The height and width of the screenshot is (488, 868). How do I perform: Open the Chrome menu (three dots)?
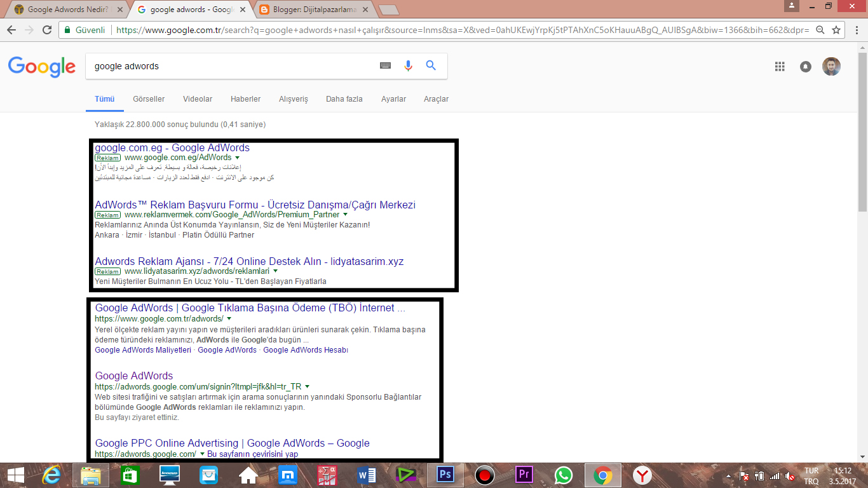(856, 30)
